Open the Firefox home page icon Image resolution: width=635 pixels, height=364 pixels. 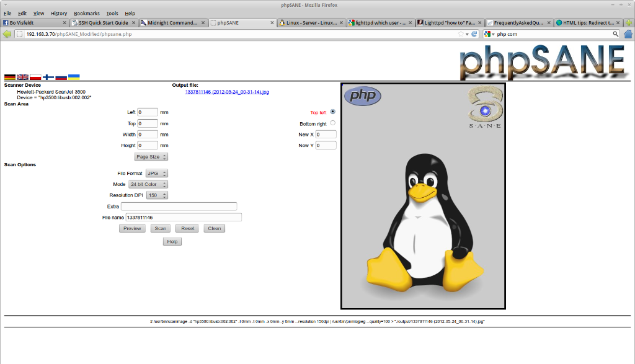click(629, 34)
